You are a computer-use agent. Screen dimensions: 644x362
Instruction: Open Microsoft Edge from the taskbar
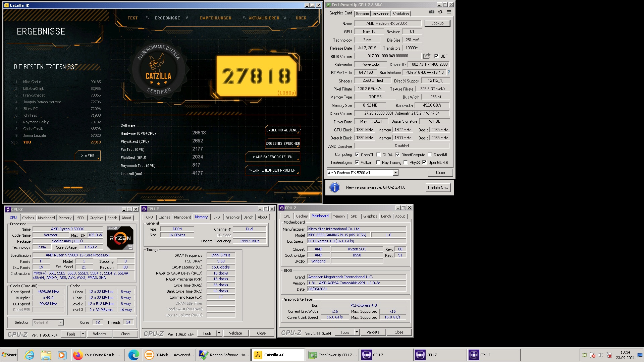[133, 355]
